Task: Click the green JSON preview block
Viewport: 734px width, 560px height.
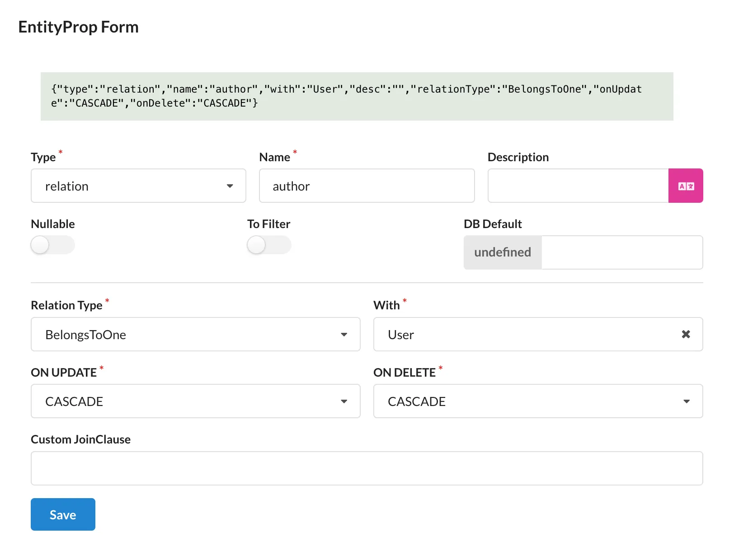Action: 357,96
